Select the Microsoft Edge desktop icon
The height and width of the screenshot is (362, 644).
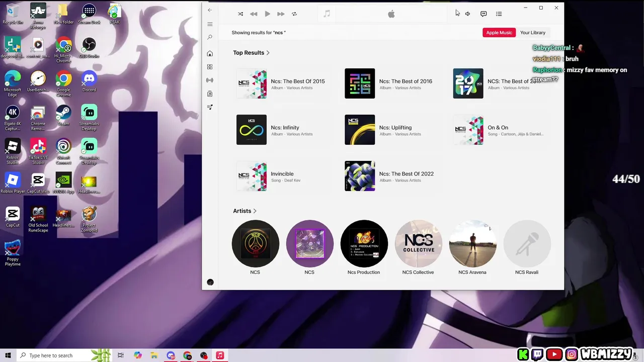point(13,83)
